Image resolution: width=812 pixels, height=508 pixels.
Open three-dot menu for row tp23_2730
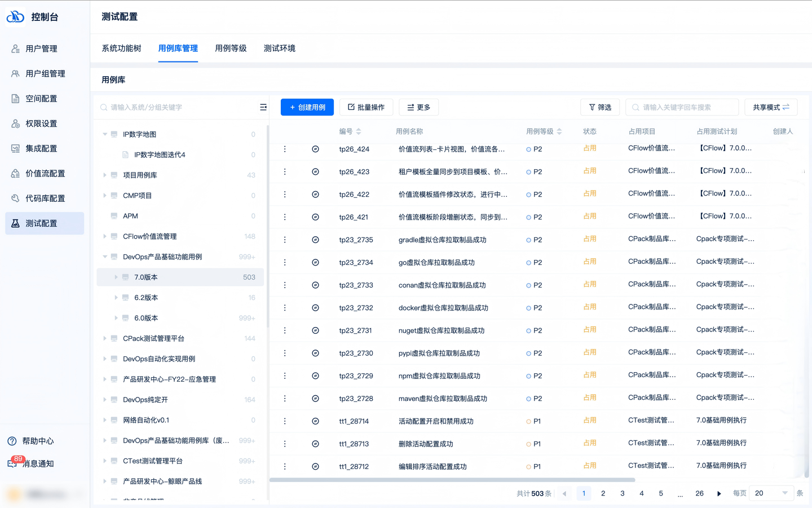pyautogui.click(x=285, y=353)
